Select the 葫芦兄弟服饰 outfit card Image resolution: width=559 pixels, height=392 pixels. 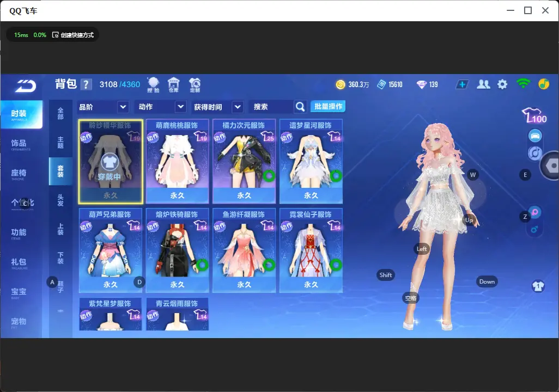click(x=111, y=250)
